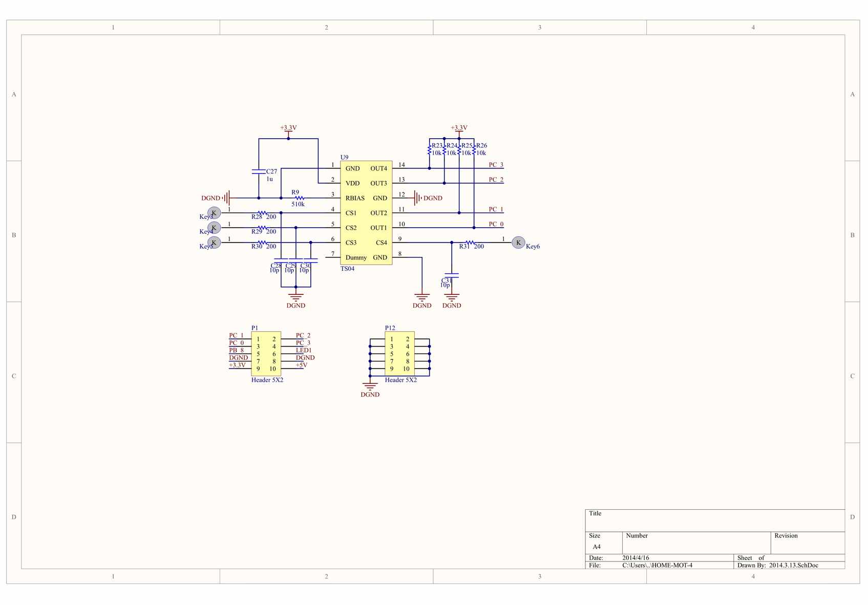Viewport: 868px width, 605px height.
Task: Select the P1 Header 5X2 component body
Action: [266, 354]
